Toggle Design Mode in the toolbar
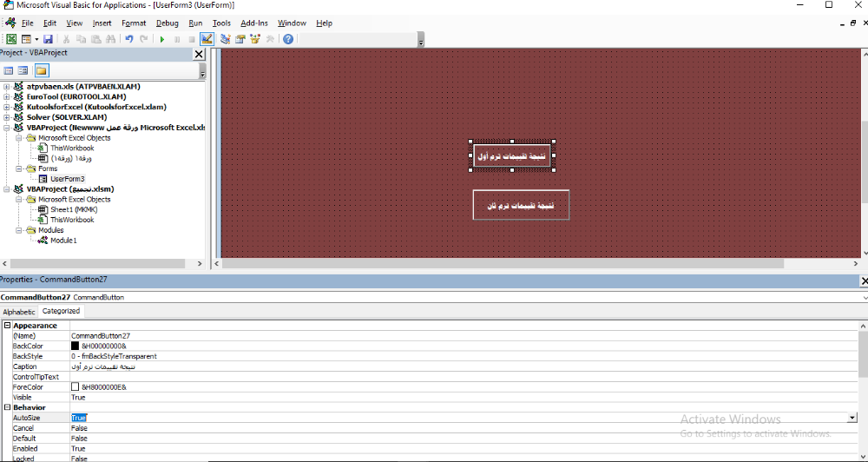The image size is (868, 462). pyautogui.click(x=207, y=39)
